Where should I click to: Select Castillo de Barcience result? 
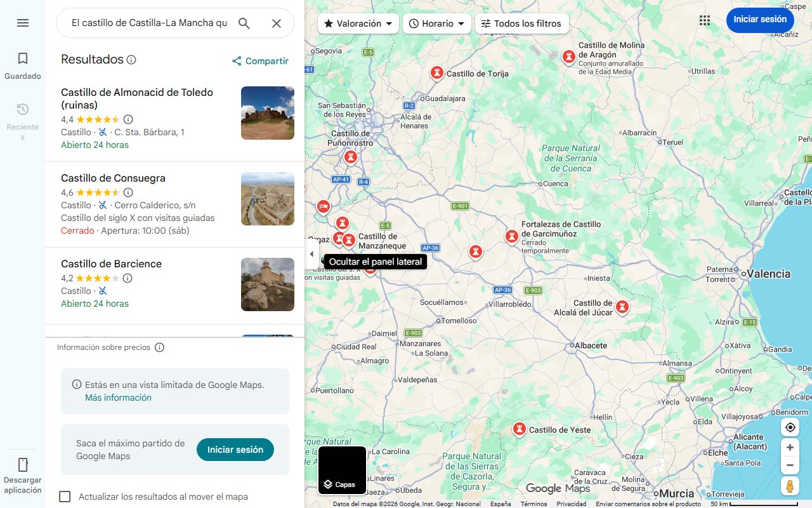[x=111, y=264]
